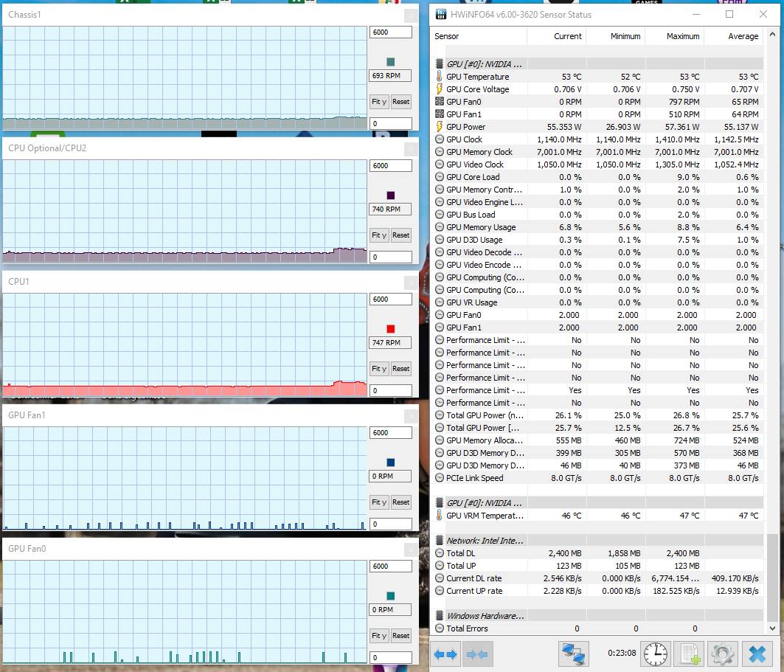The width and height of the screenshot is (784, 672).
Task: Click the PCIe Link Speed row icon
Action: (x=440, y=478)
